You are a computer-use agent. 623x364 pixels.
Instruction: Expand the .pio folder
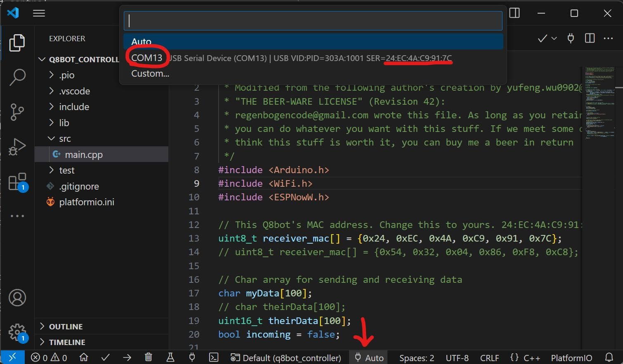pos(102,75)
